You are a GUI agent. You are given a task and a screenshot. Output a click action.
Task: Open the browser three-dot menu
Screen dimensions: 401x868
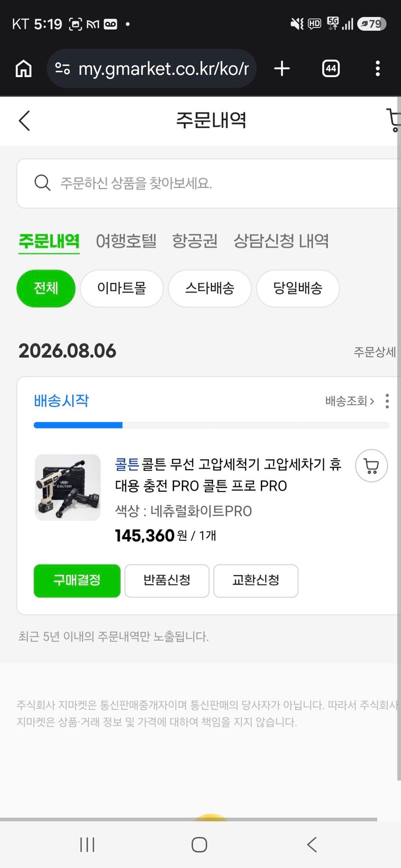pyautogui.click(x=377, y=69)
